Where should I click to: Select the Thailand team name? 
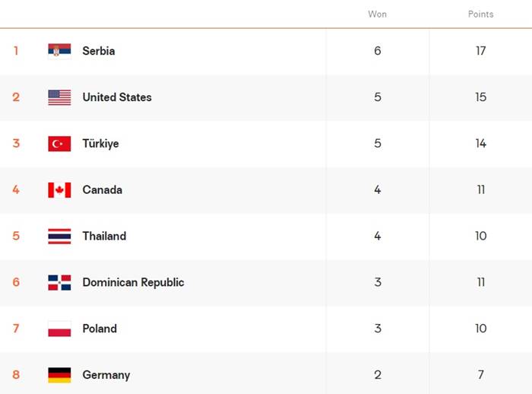pos(104,236)
